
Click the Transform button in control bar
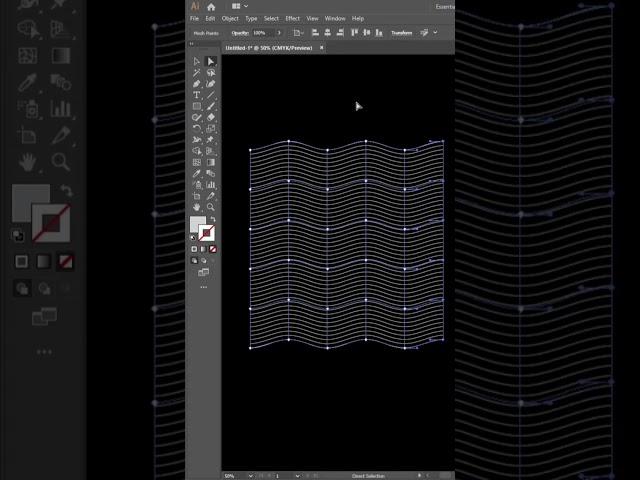coord(402,33)
